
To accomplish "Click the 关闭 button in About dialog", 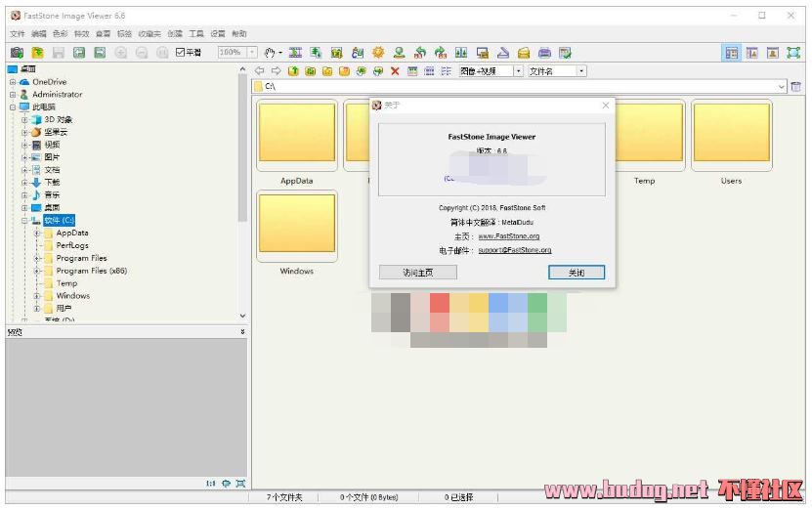I will (x=577, y=273).
